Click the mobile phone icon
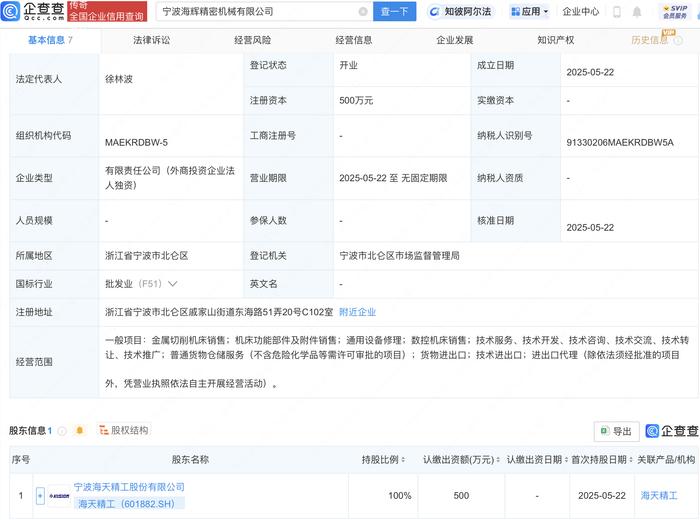Image resolution: width=700 pixels, height=520 pixels. 617,12
